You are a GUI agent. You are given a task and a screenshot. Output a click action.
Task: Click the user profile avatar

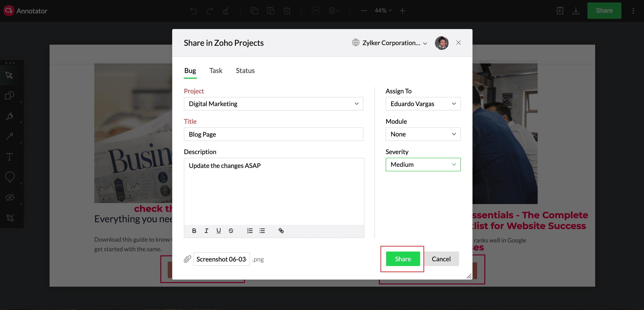[442, 43]
